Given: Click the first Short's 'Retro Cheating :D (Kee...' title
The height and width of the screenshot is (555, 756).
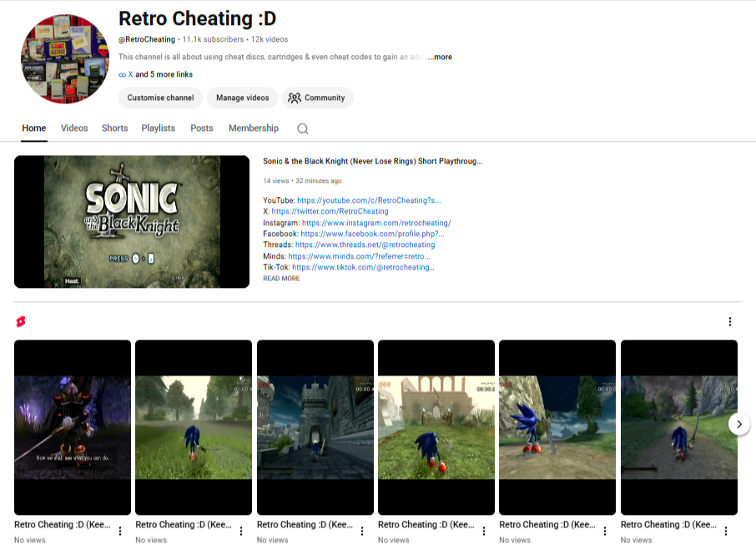Looking at the screenshot, I should (x=63, y=525).
